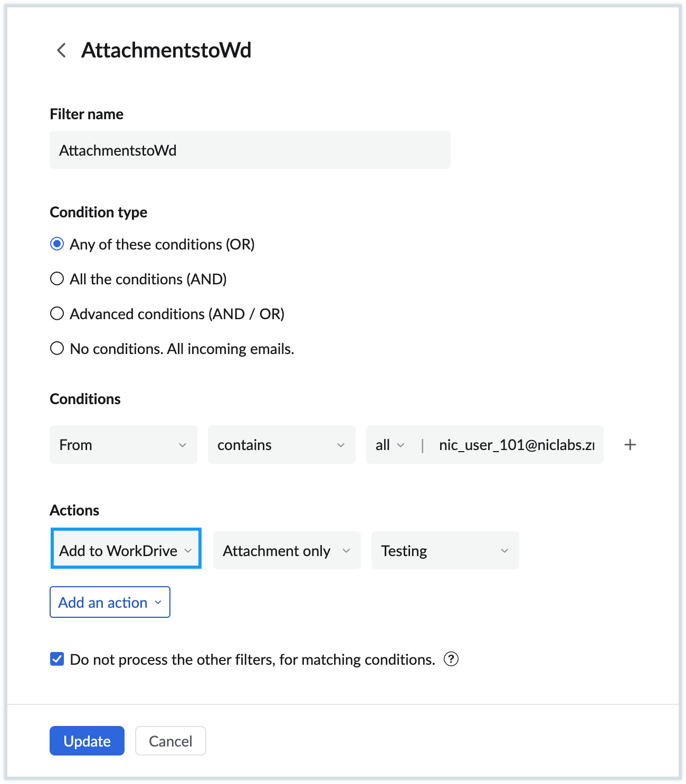686x784 pixels.
Task: Open the 'contains' operator dropdown
Action: tap(281, 445)
